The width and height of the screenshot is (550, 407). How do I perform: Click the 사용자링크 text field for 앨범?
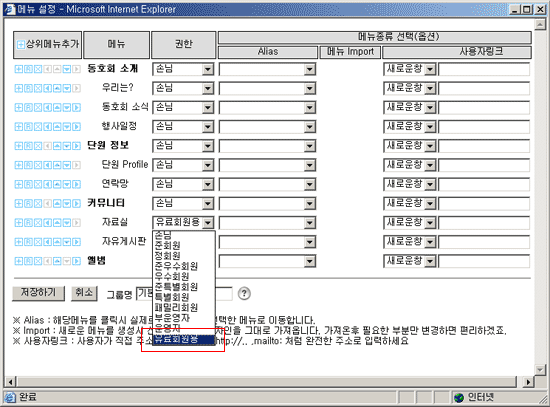pos(484,261)
